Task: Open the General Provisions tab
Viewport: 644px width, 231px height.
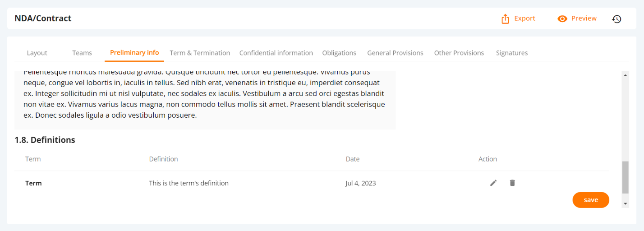Action: [x=395, y=53]
